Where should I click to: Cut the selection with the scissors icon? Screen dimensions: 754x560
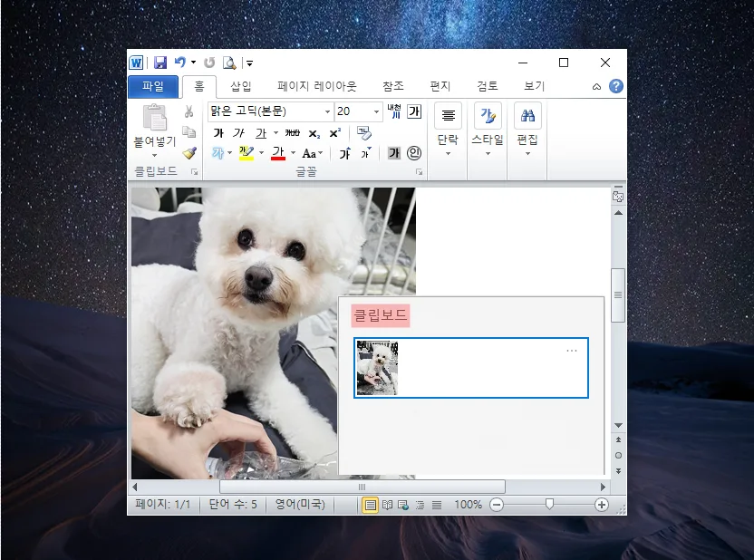(188, 112)
